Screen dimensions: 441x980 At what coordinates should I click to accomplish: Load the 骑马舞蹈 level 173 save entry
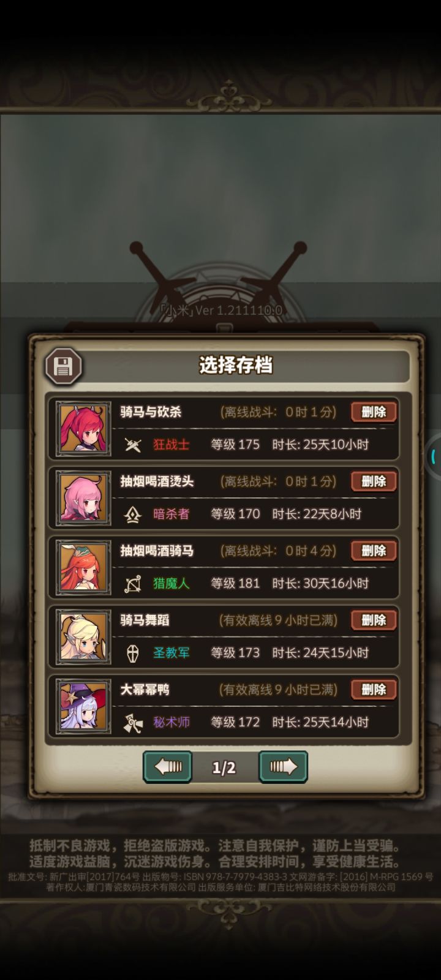pos(224,636)
